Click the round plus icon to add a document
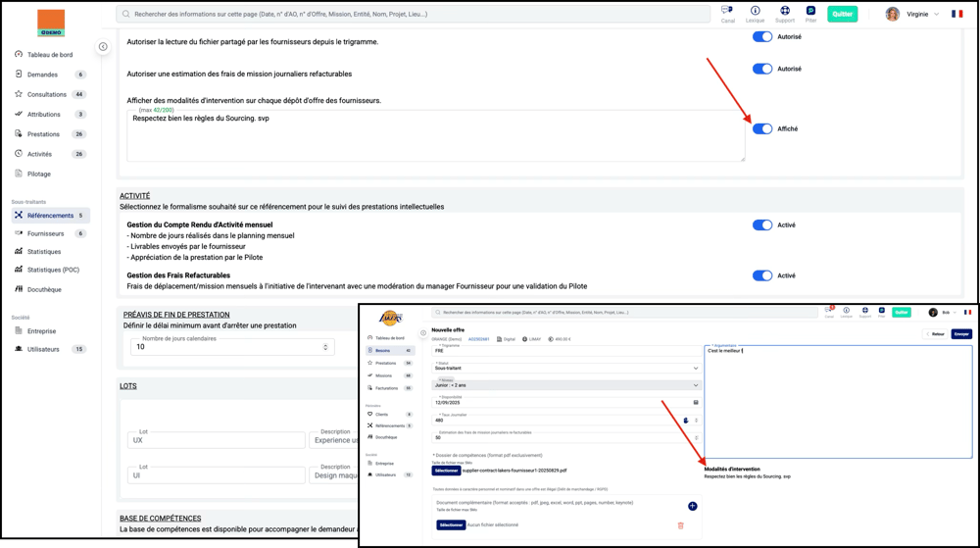This screenshot has height=548, width=980. click(x=692, y=506)
